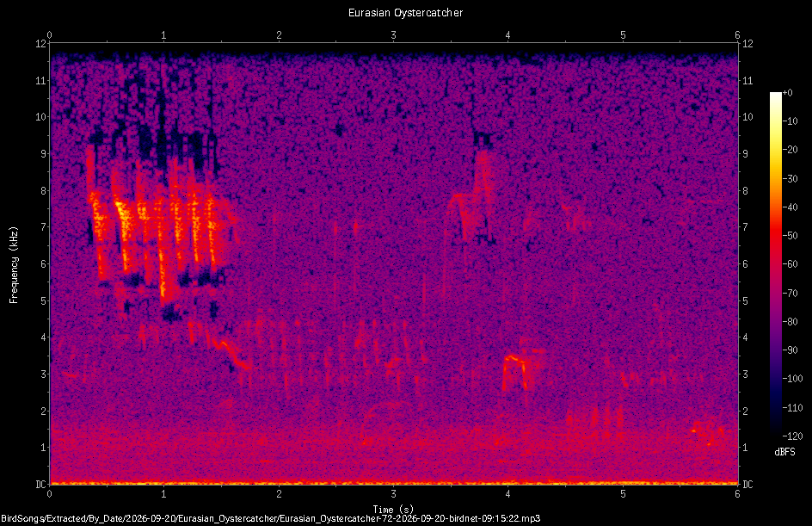Viewport: 812px width, 526px height.
Task: Click the "2" tick on the left frequency axis
Action: tap(43, 411)
